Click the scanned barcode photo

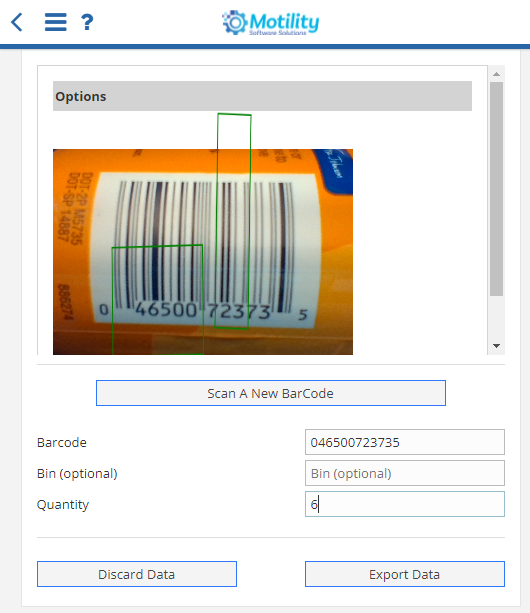203,252
